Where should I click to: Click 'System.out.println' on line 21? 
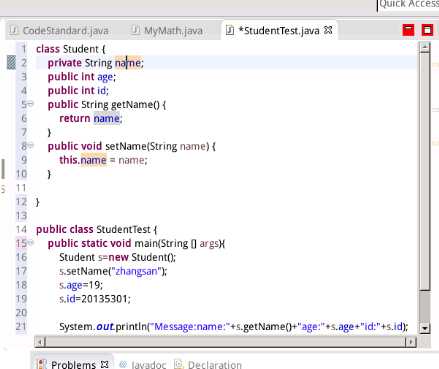pos(103,327)
